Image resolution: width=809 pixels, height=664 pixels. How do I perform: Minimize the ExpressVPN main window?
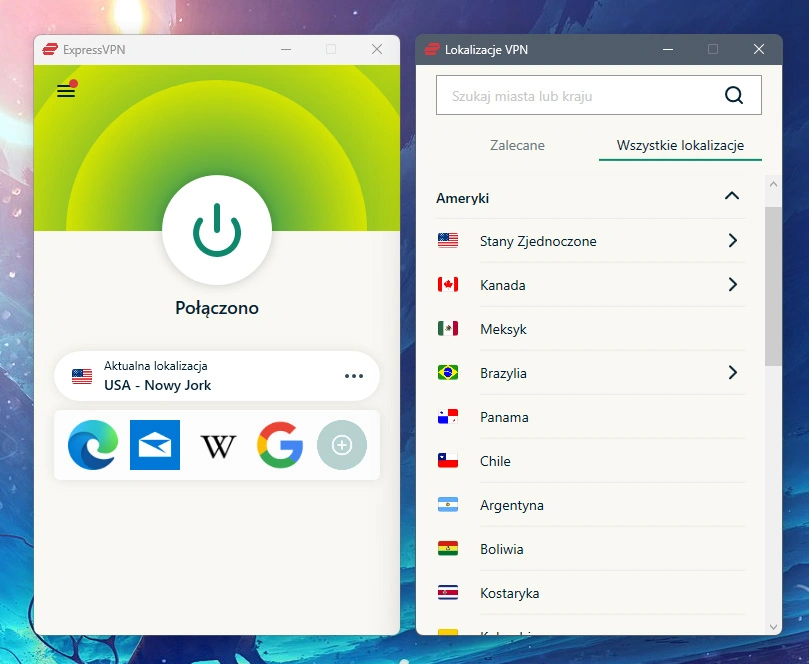click(286, 50)
